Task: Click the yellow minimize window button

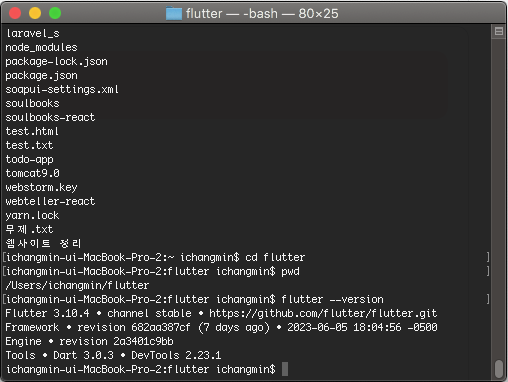Action: (35, 13)
